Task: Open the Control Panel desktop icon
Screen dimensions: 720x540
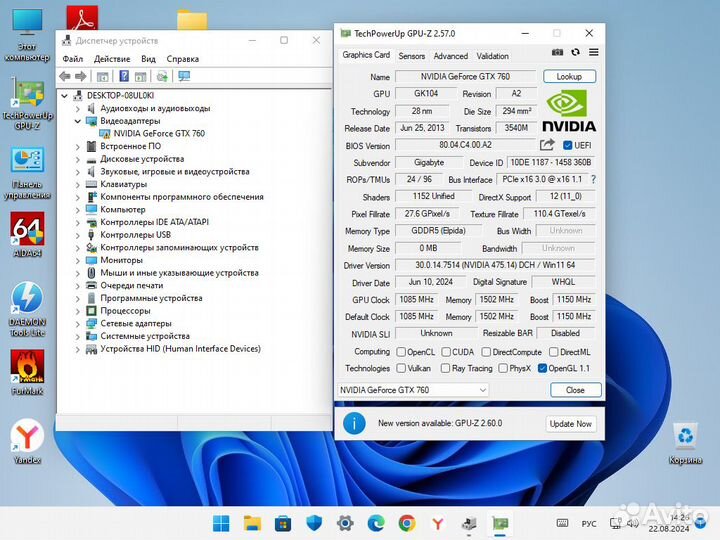Action: point(28,173)
